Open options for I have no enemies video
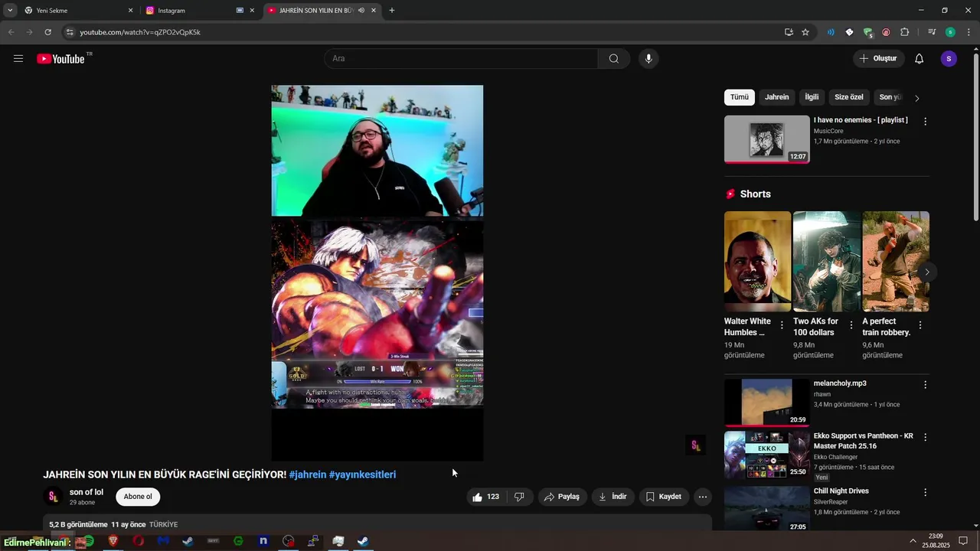980x551 pixels. (x=925, y=121)
